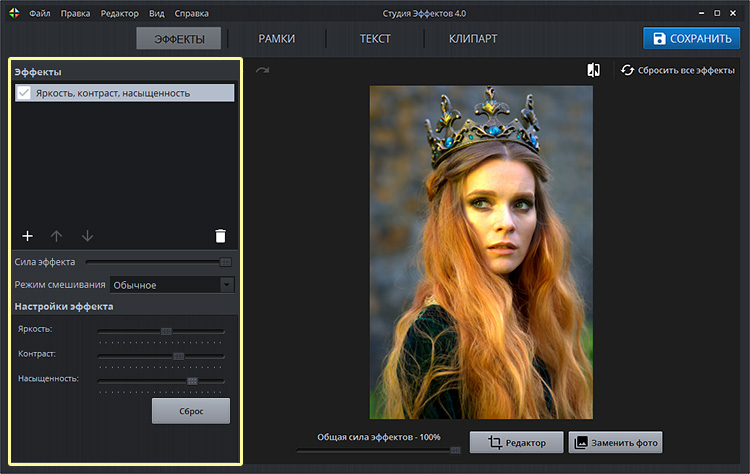The width and height of the screenshot is (750, 474).
Task: Move effect down with the down arrow
Action: (87, 236)
